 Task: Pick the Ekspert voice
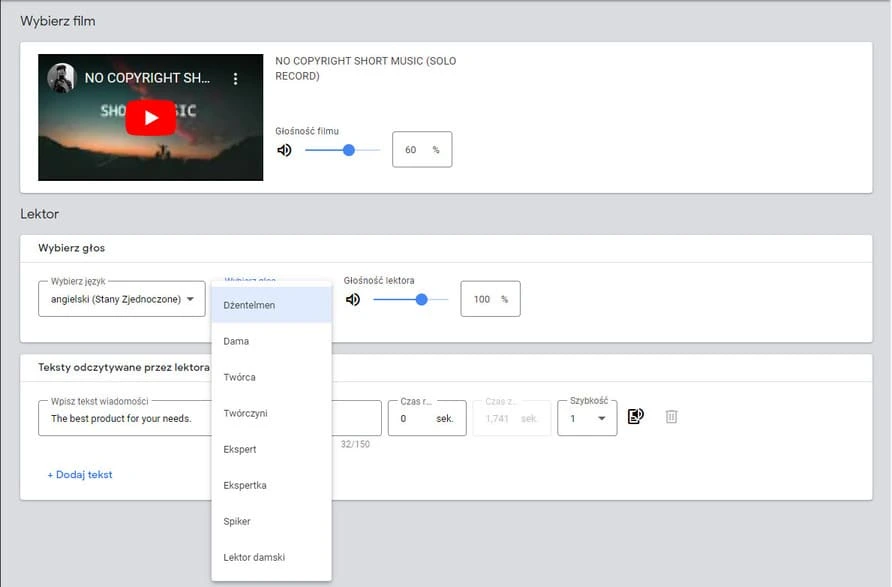click(x=240, y=449)
